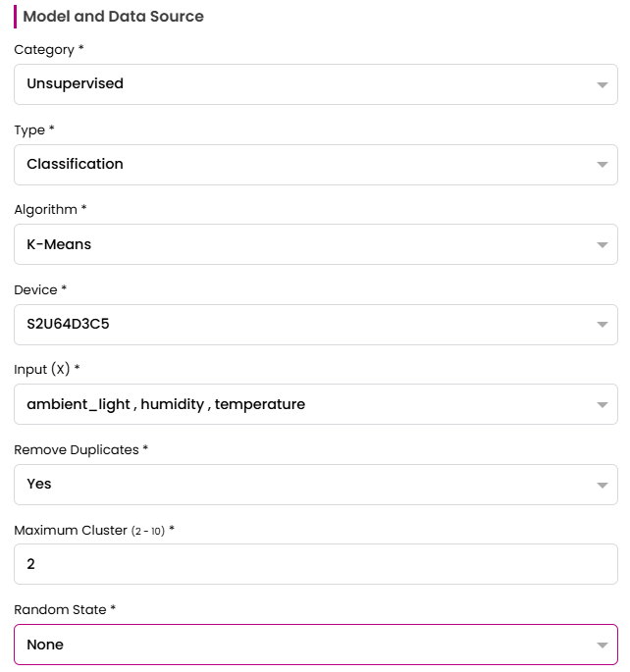Open the dropdown showing K-Means
The width and height of the screenshot is (630, 672).
point(294,244)
